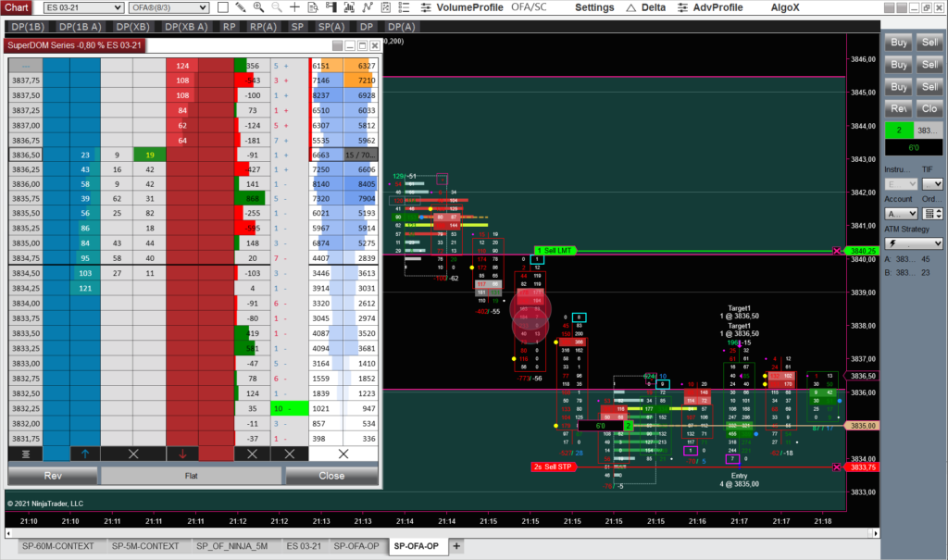Toggle the SP(A) button
948x560 pixels.
click(x=331, y=27)
